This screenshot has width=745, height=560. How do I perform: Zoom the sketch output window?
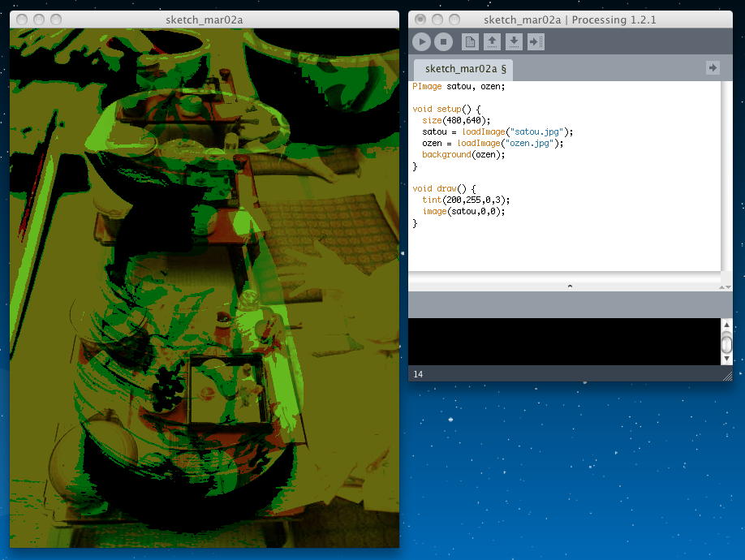56,19
